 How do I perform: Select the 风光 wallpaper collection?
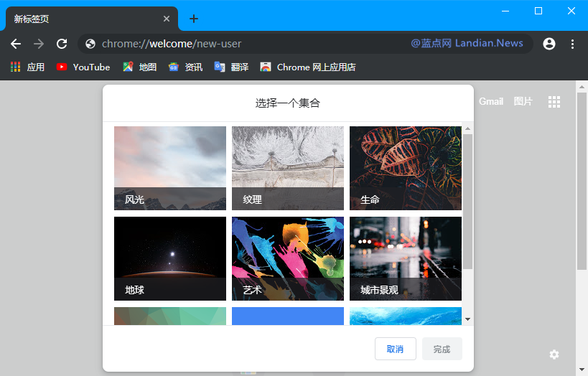170,169
